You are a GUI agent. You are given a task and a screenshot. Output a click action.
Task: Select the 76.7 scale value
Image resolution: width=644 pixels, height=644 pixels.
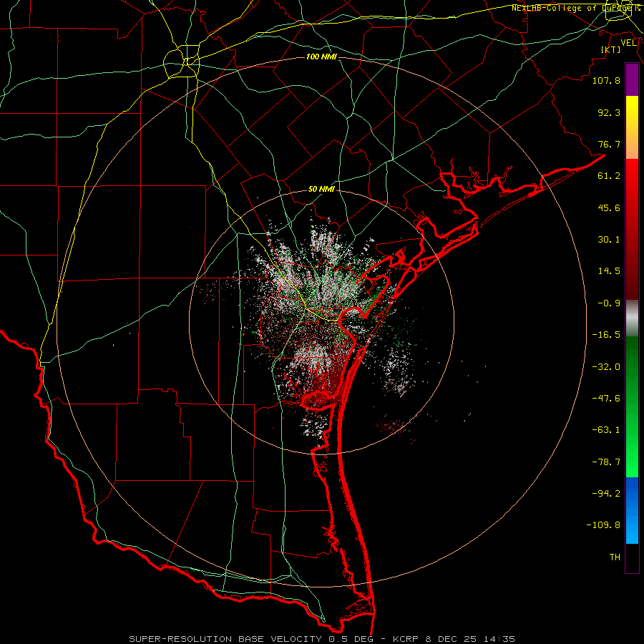pyautogui.click(x=609, y=144)
